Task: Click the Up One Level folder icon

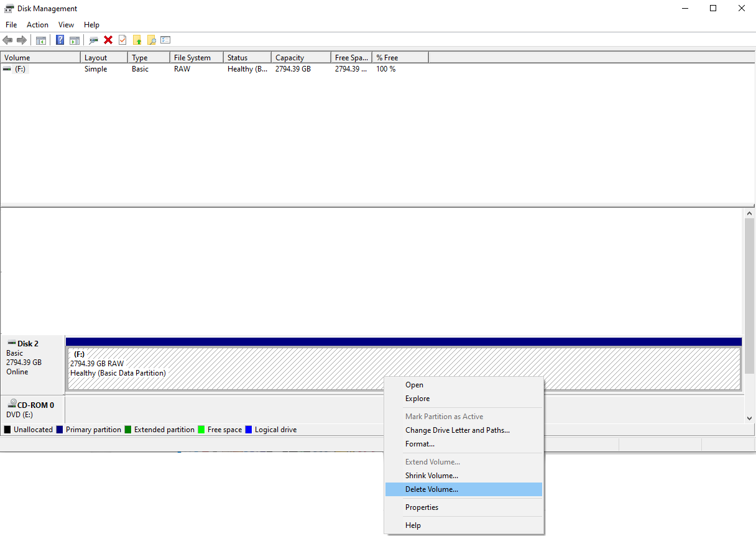Action: 137,40
